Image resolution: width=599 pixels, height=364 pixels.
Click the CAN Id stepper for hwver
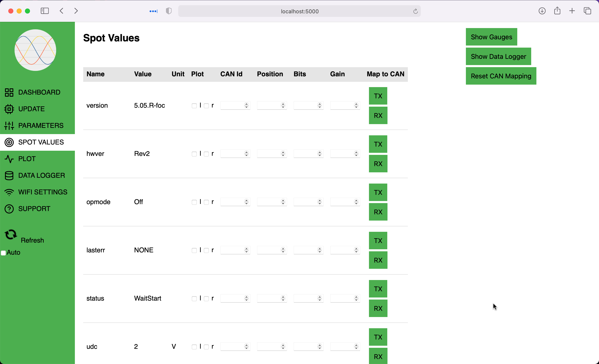coord(246,154)
